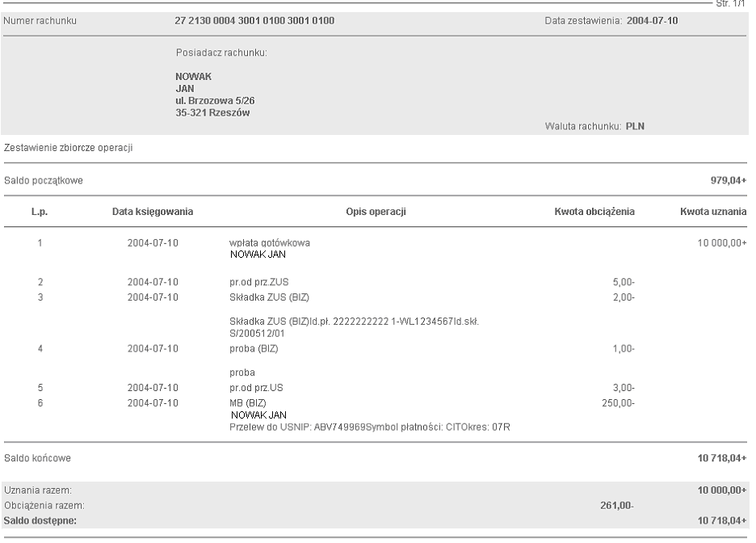Select 'MB (BIZ)' operation description
The height and width of the screenshot is (543, 756).
point(248,402)
